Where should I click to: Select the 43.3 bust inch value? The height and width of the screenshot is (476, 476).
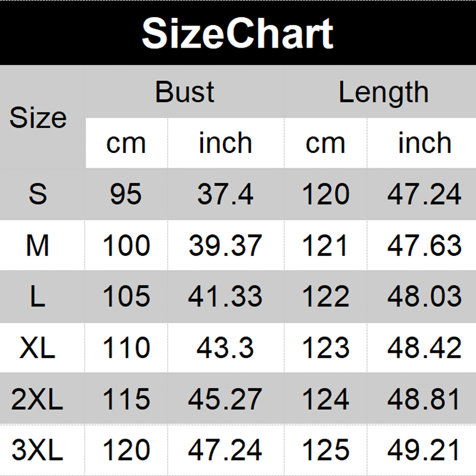pyautogui.click(x=226, y=348)
